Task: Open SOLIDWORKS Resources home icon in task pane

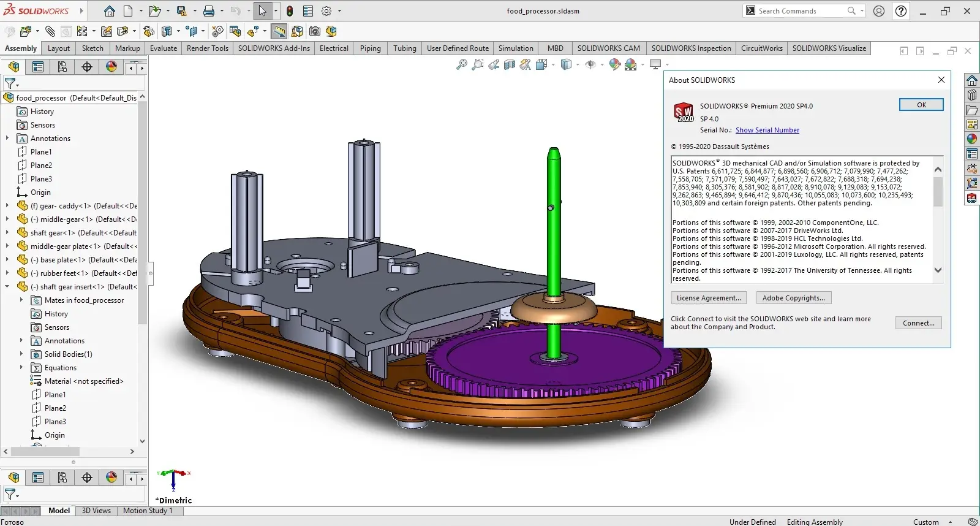Action: (972, 80)
